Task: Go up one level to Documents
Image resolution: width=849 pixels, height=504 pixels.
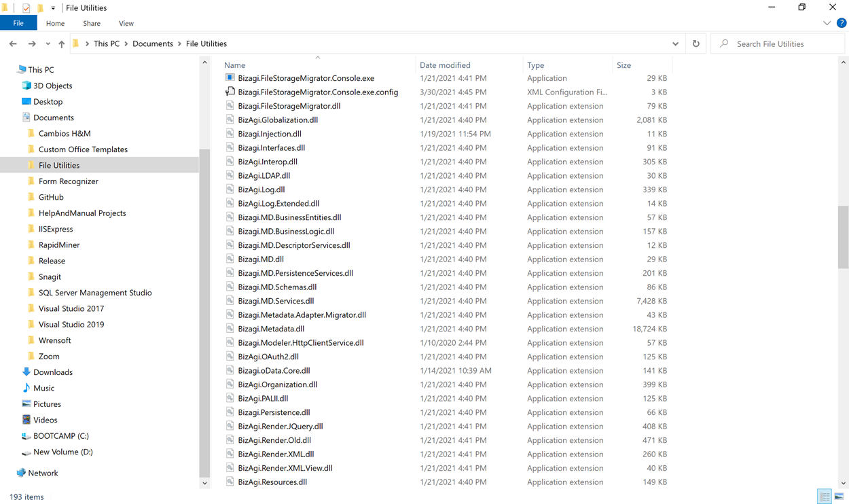Action: [61, 43]
